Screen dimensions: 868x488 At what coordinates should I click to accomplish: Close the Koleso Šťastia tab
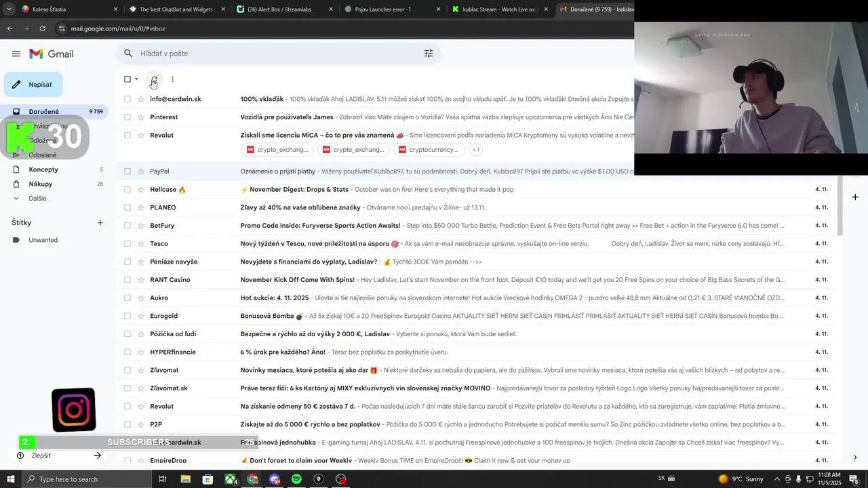(x=115, y=9)
